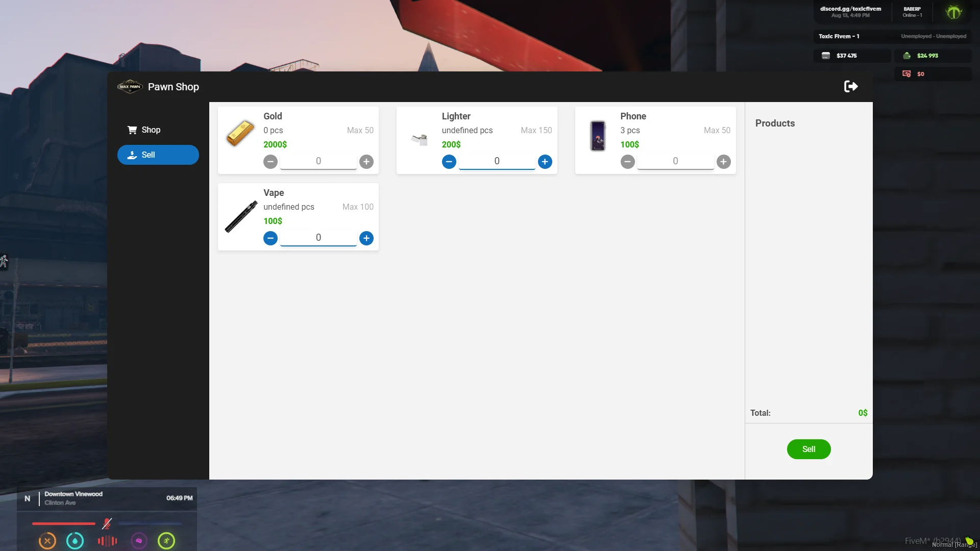Click the Vape quantity input field
980x551 pixels.
pos(318,238)
